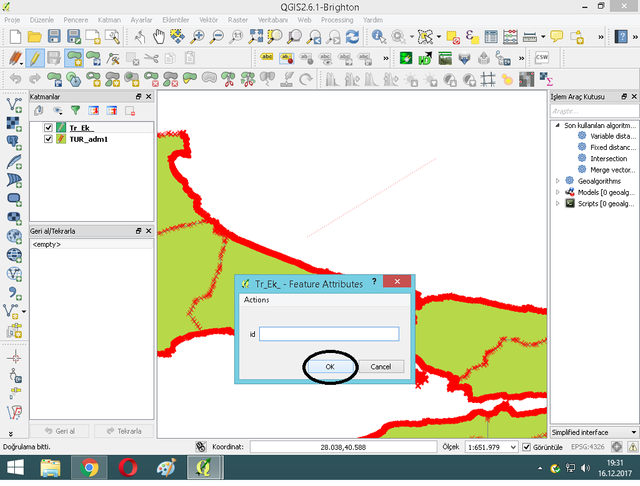640x486 pixels.
Task: Open the Vektör menu
Action: pyautogui.click(x=209, y=20)
